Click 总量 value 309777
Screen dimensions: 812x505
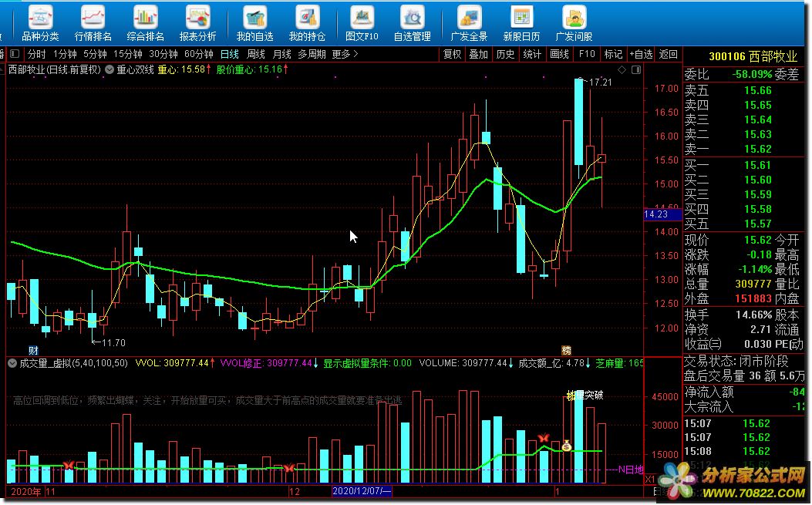pyautogui.click(x=753, y=284)
